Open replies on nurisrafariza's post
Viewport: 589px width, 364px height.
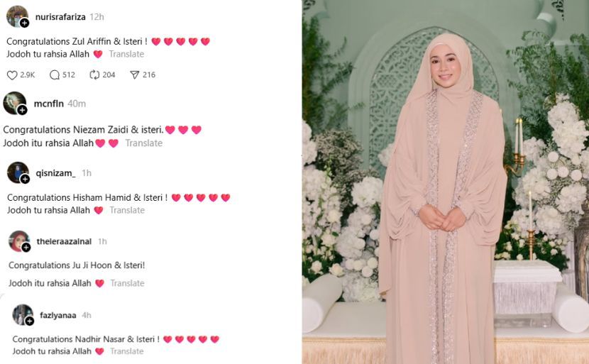(x=55, y=75)
